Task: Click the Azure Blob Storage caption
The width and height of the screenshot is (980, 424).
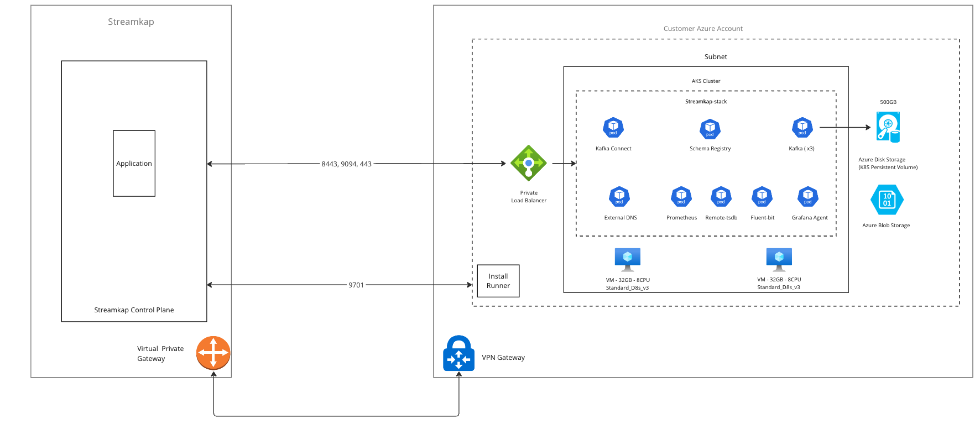Action: 886,226
